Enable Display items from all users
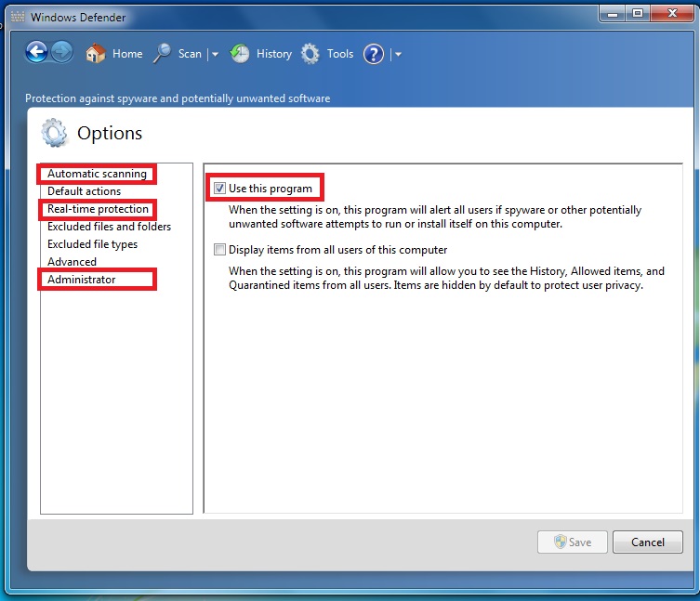Image resolution: width=700 pixels, height=601 pixels. [219, 250]
